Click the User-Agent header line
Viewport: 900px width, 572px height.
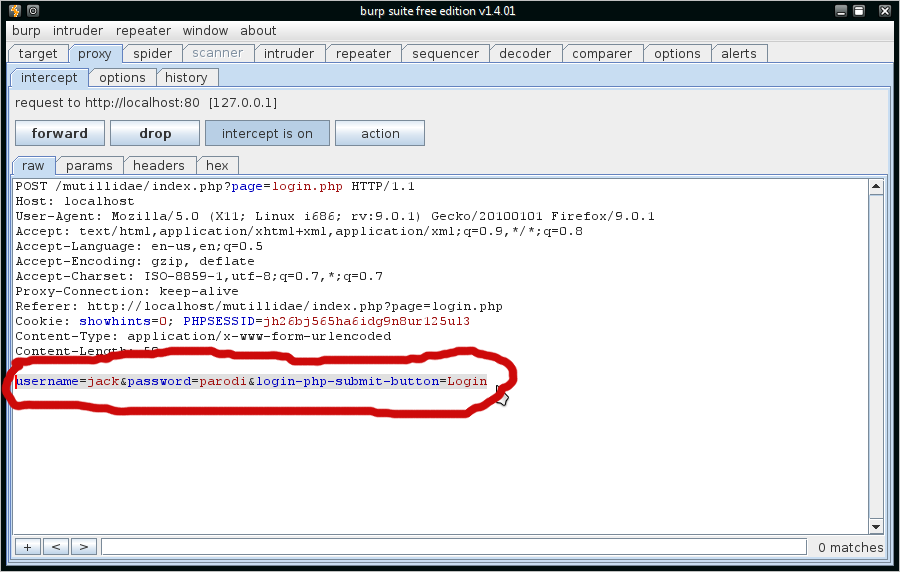coord(335,216)
